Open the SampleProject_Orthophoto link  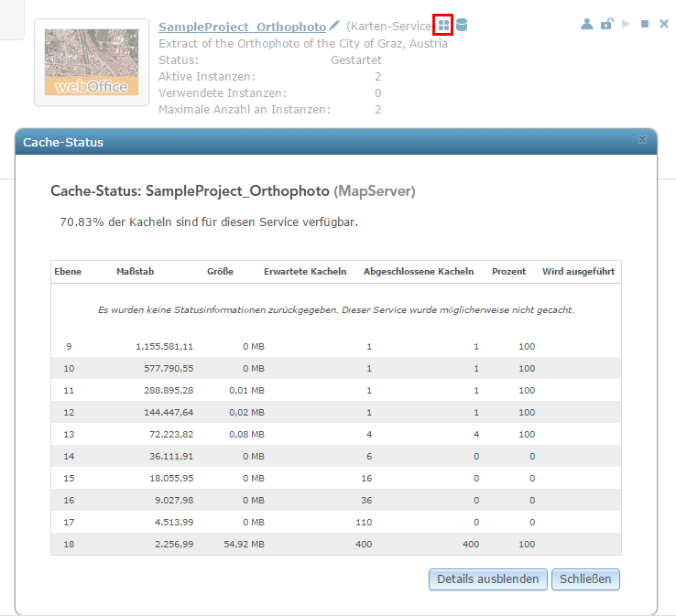243,27
